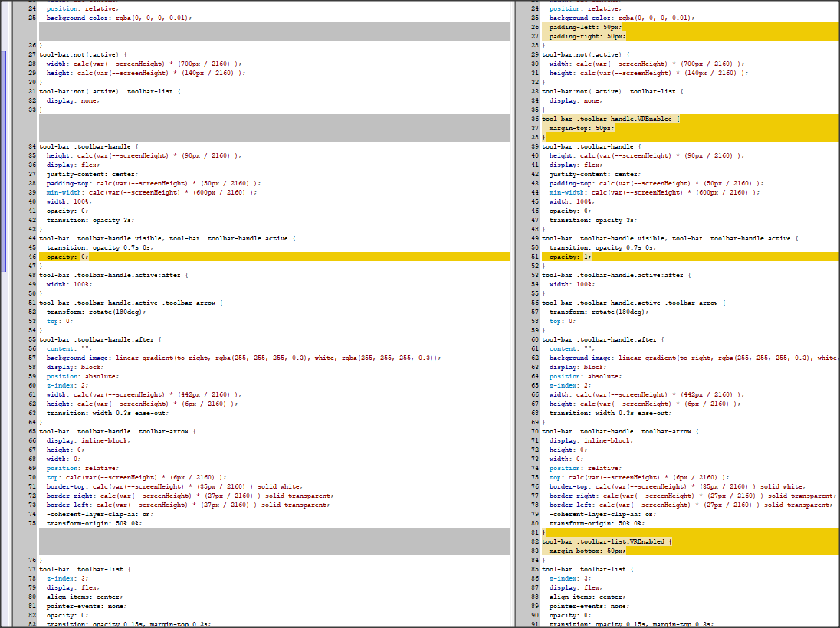Click the vertical splitter between the diff panes

[514, 314]
